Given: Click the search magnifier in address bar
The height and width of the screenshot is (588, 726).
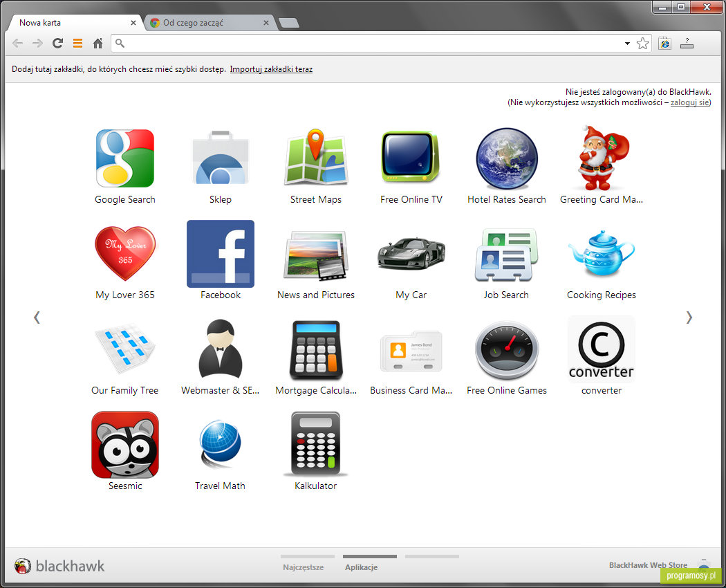Looking at the screenshot, I should coord(120,44).
